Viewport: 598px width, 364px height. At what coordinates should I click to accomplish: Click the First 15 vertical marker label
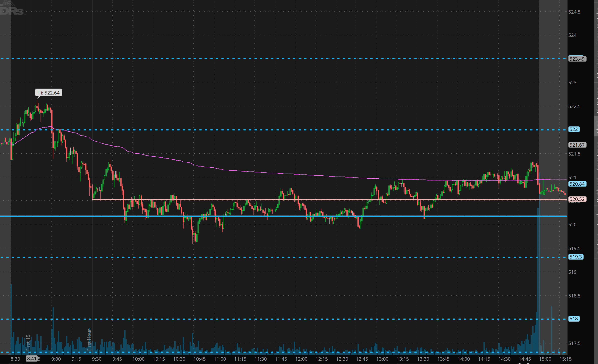click(x=28, y=342)
